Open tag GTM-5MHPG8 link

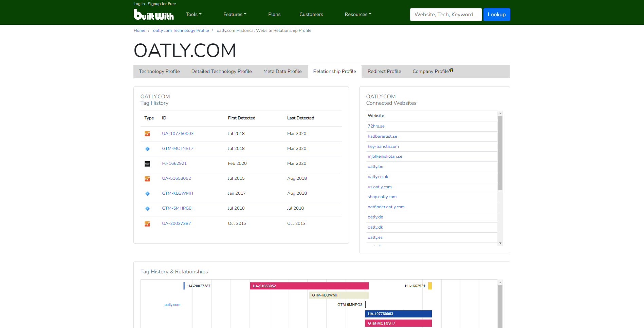point(177,208)
